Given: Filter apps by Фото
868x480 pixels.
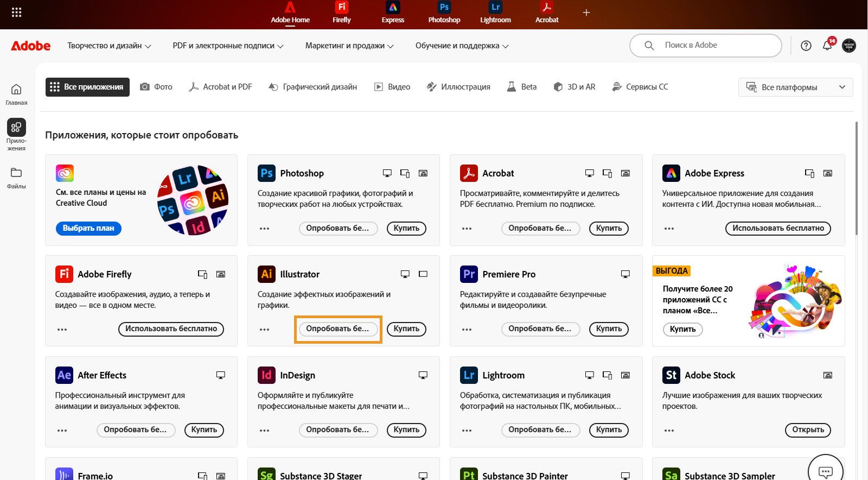Looking at the screenshot, I should (156, 87).
